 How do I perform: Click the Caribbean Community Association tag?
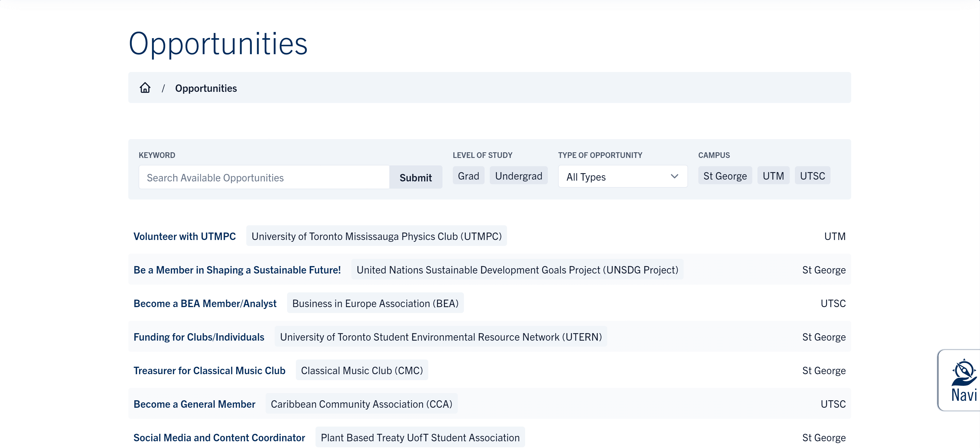coord(361,404)
